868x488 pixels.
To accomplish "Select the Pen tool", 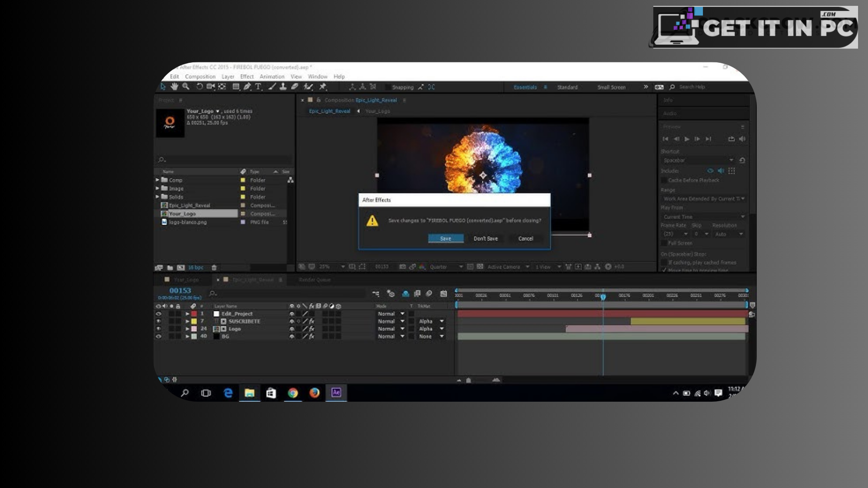I will [x=247, y=86].
